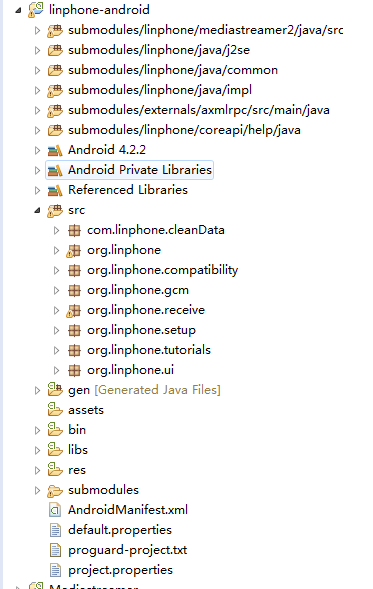Viewport: 373px width, 589px height.
Task: Click the axmlrpc/src/main/java folder icon
Action: pos(55,110)
